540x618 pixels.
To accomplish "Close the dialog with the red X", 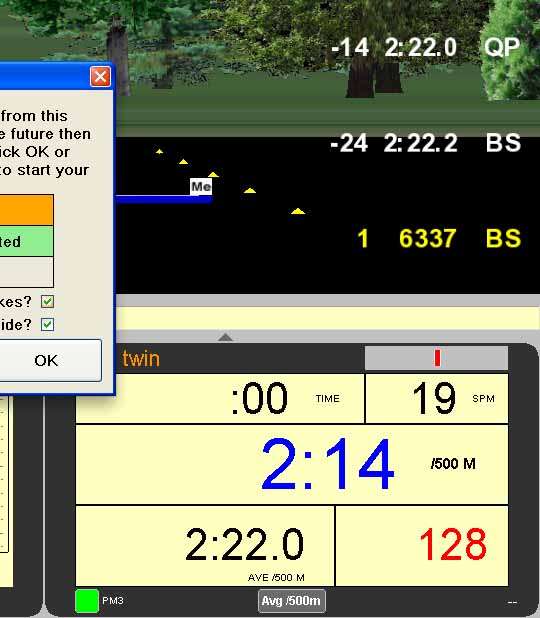I will (x=100, y=76).
